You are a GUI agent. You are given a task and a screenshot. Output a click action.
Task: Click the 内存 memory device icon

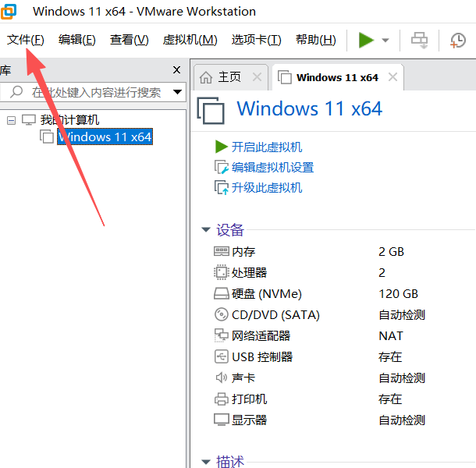[222, 252]
